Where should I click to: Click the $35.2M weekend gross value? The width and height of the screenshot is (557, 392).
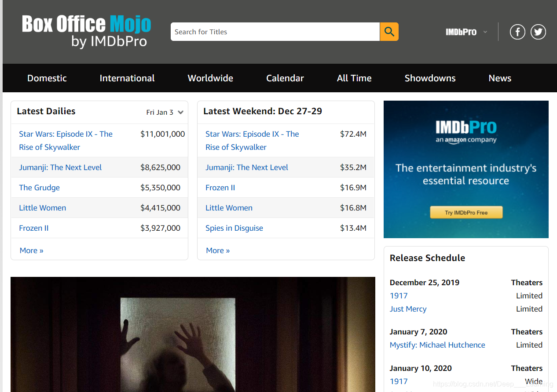353,167
